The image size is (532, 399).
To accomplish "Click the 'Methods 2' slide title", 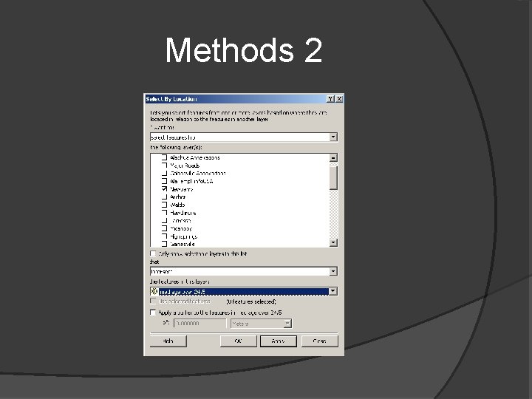I will (x=244, y=50).
